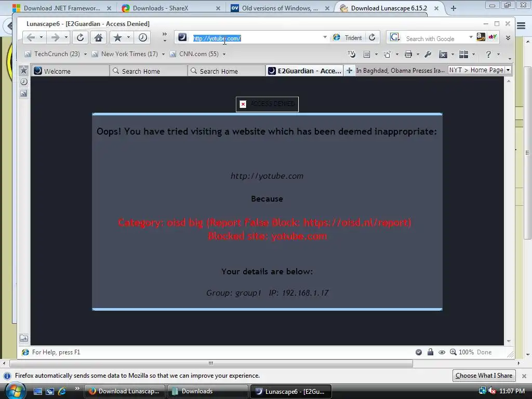Open the Favorites star in the left sidebar
Image resolution: width=532 pixels, height=399 pixels.
[x=23, y=70]
